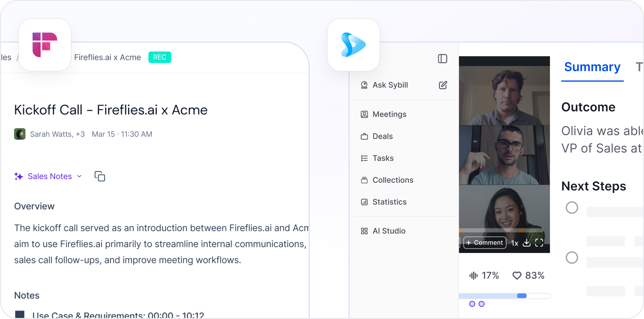Click the Tasks list icon
The height and width of the screenshot is (319, 644).
(364, 158)
